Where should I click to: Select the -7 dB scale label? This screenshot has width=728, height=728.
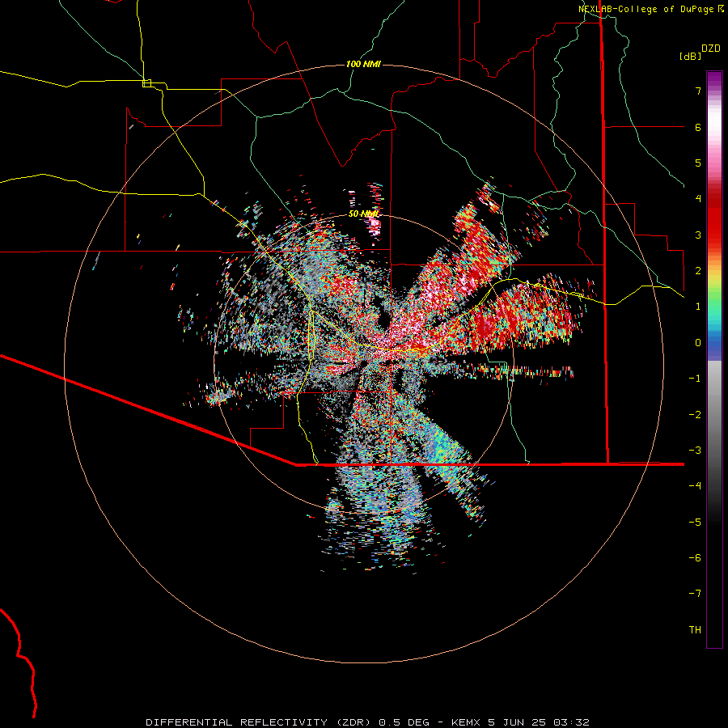tap(695, 594)
